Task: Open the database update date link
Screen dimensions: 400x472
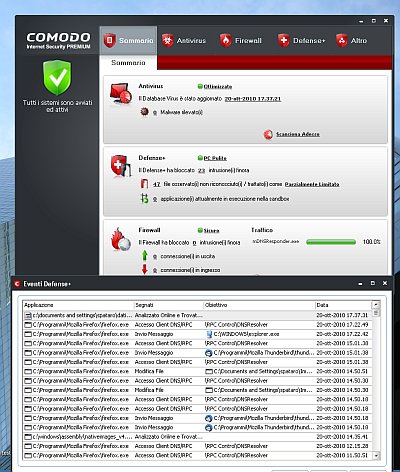Action: coord(253,99)
